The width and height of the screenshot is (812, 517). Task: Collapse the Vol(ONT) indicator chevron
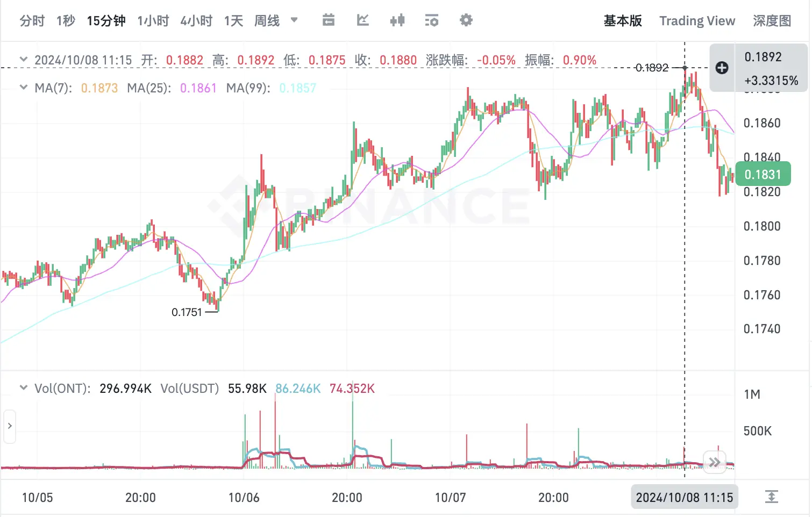click(x=23, y=388)
